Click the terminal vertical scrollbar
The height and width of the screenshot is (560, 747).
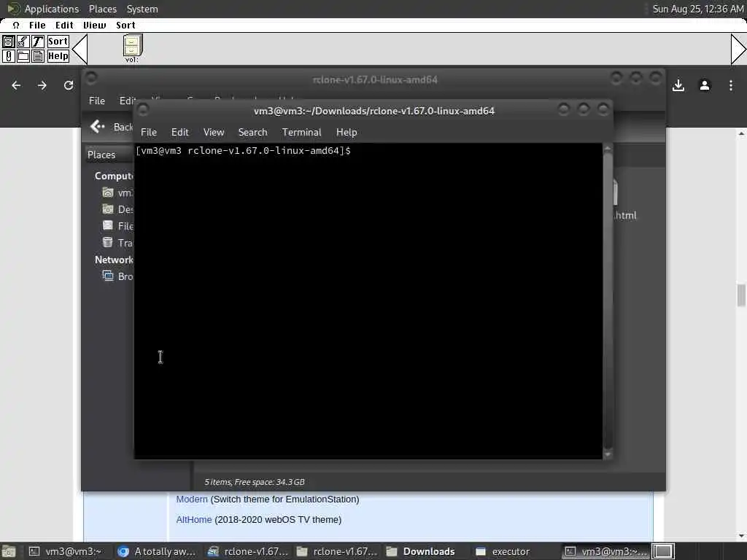(608, 300)
